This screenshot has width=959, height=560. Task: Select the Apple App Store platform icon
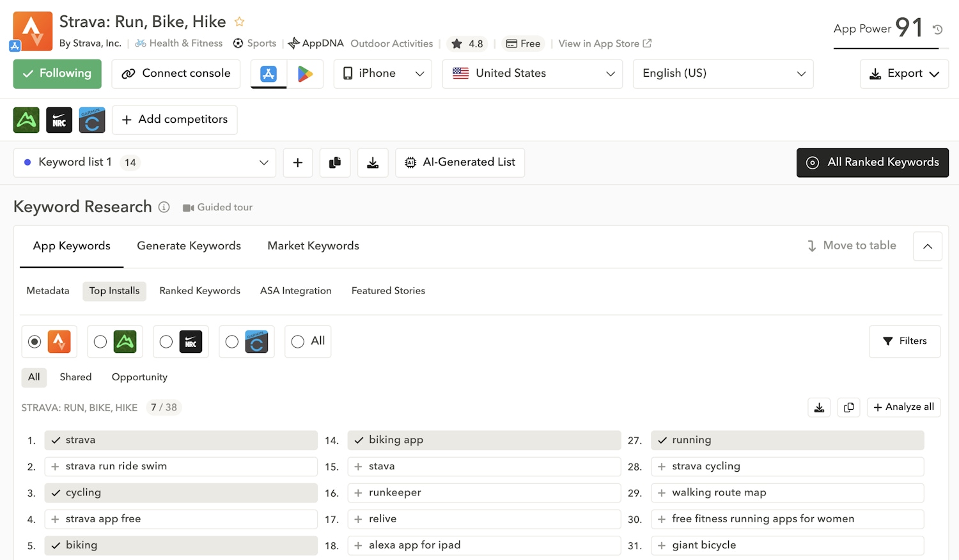tap(269, 74)
